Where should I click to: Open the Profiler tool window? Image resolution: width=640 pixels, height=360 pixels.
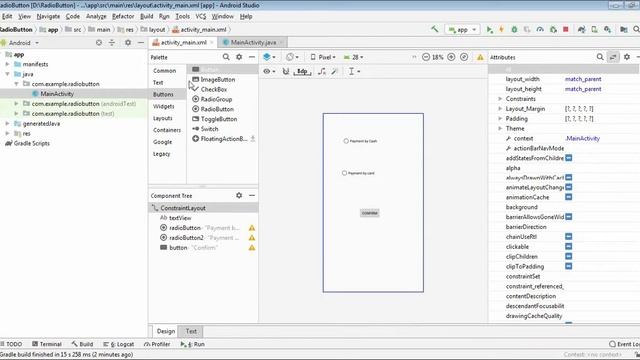pos(157,344)
